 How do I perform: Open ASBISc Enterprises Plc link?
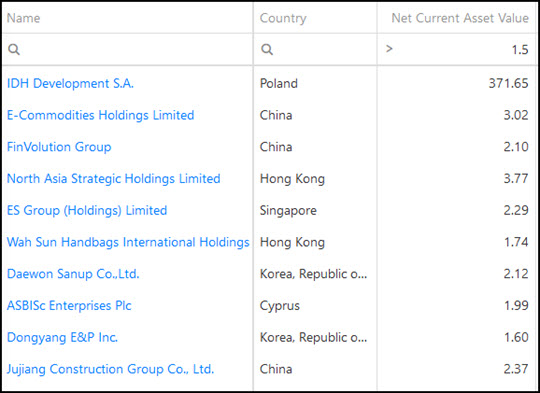tap(69, 306)
